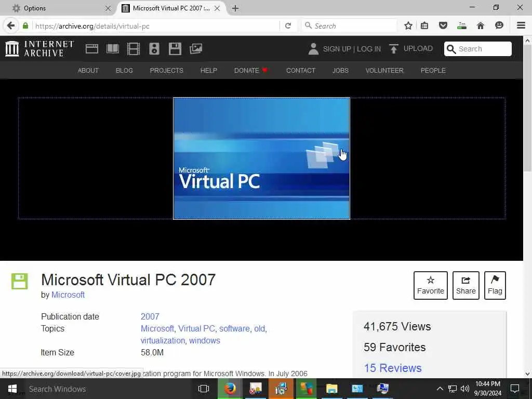The image size is (532, 399).
Task: Open the Firefox hamburger menu
Action: pos(521,26)
